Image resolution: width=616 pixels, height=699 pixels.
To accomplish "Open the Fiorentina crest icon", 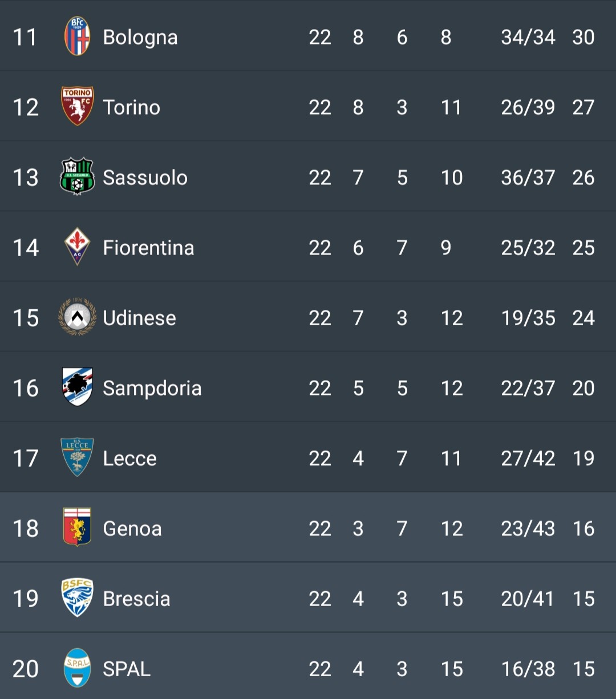I will (77, 247).
